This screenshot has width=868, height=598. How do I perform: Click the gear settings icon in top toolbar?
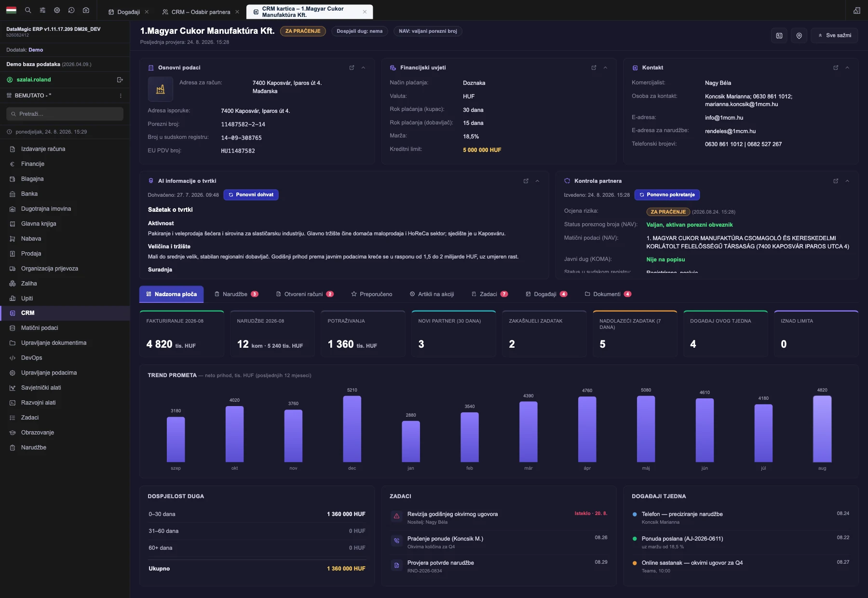[x=57, y=10]
